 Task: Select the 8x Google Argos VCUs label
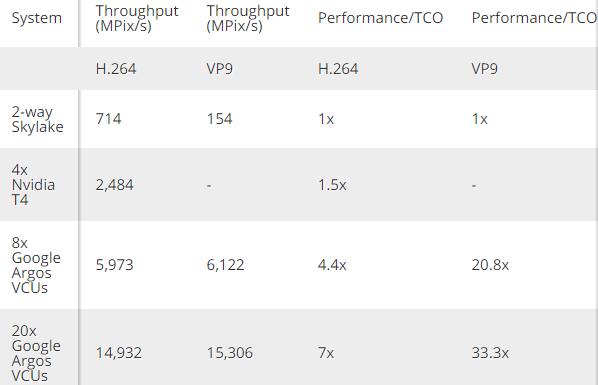[36, 265]
